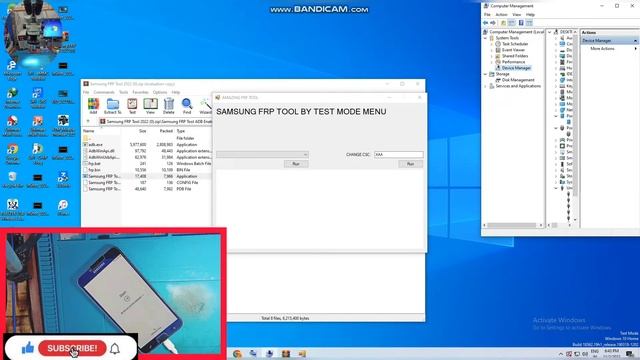Toggle Show/Hide Action Pane toolbar icon

[529, 23]
